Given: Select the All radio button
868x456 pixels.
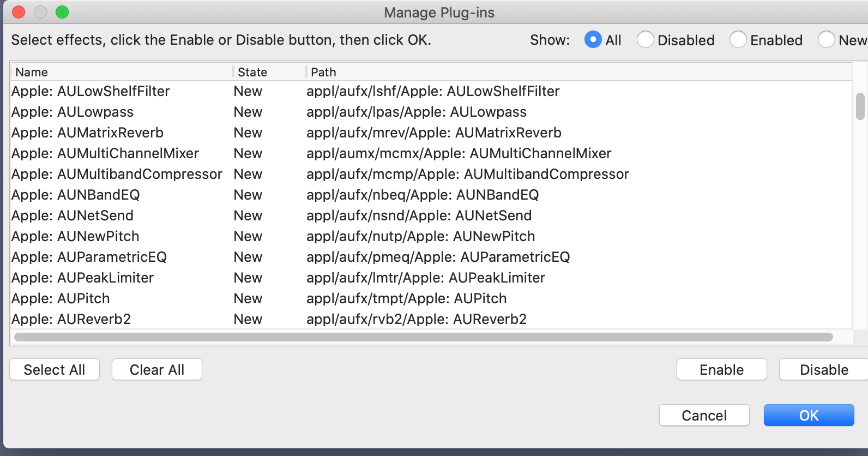Looking at the screenshot, I should point(593,40).
